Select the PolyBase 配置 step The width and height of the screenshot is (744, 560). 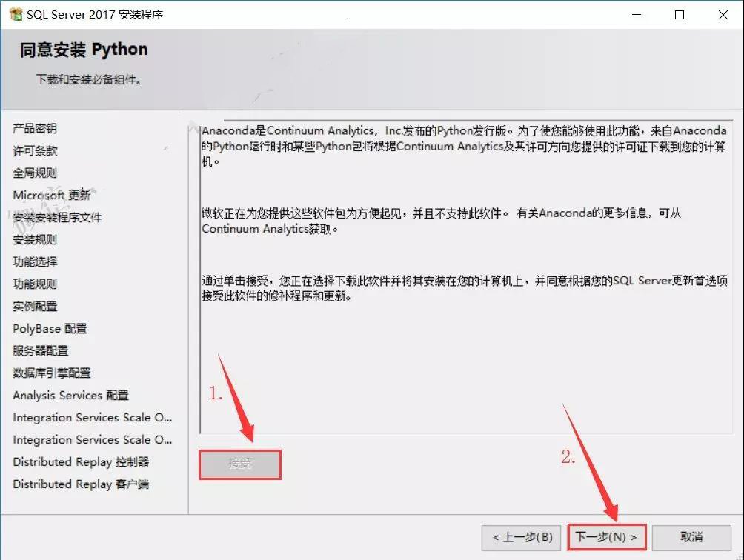[x=50, y=329]
